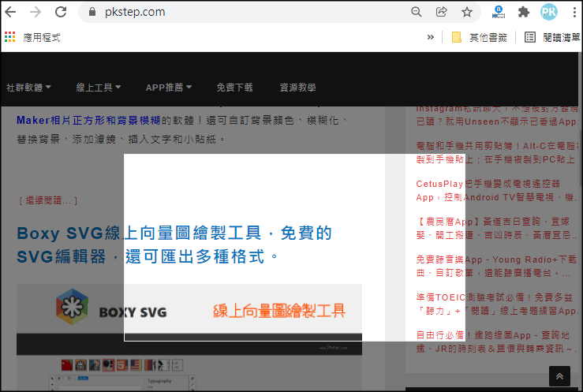583x392 pixels.
Task: Expand the 線上工具 menu
Action: 99,88
